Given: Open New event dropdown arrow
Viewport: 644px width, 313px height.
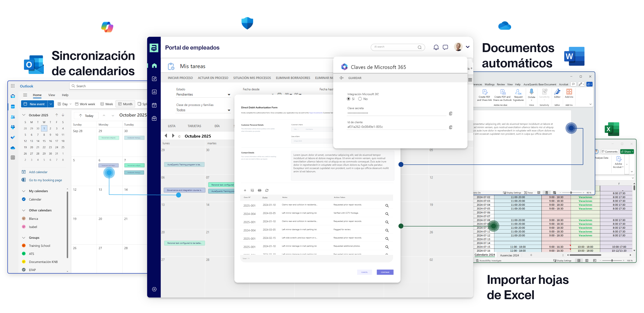Looking at the screenshot, I should click(51, 104).
